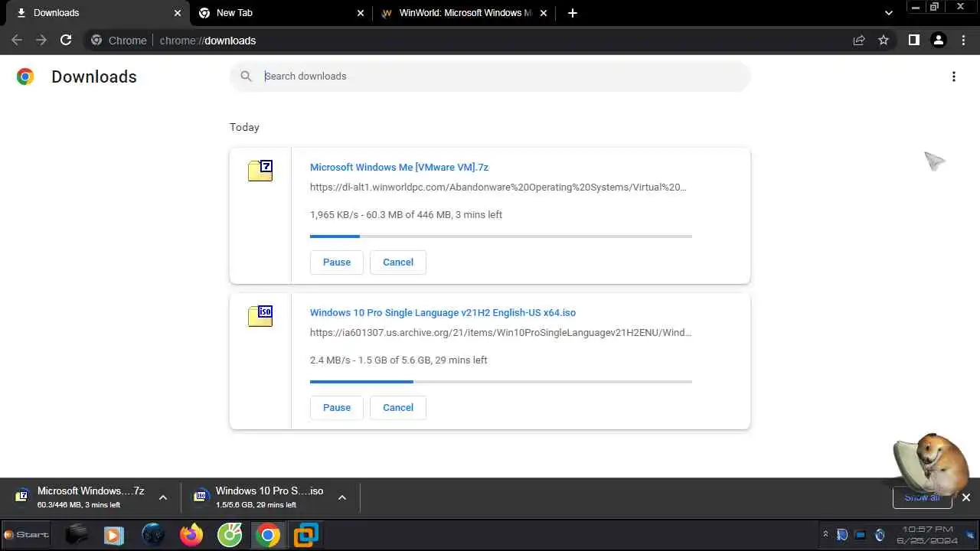Open the dark globe taskbar icon

tap(153, 534)
